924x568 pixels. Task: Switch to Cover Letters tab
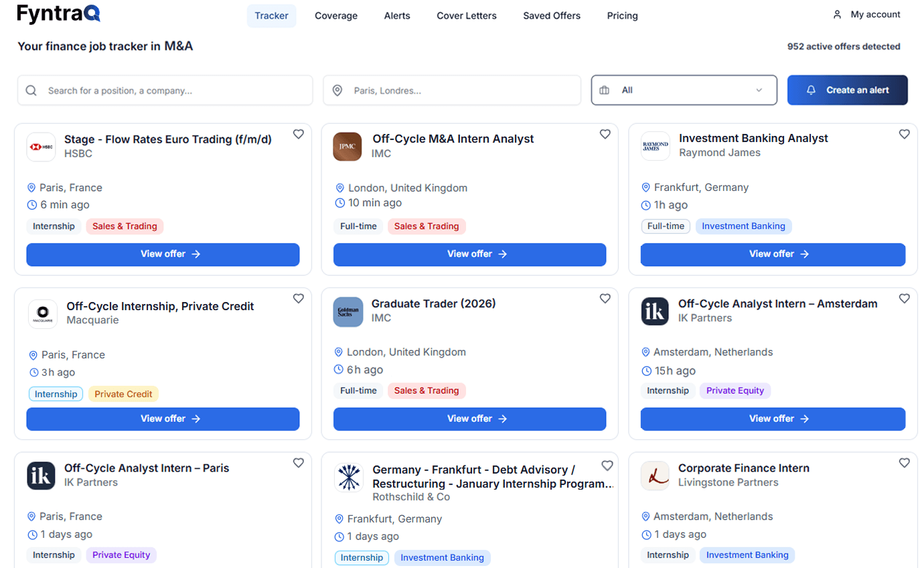467,15
